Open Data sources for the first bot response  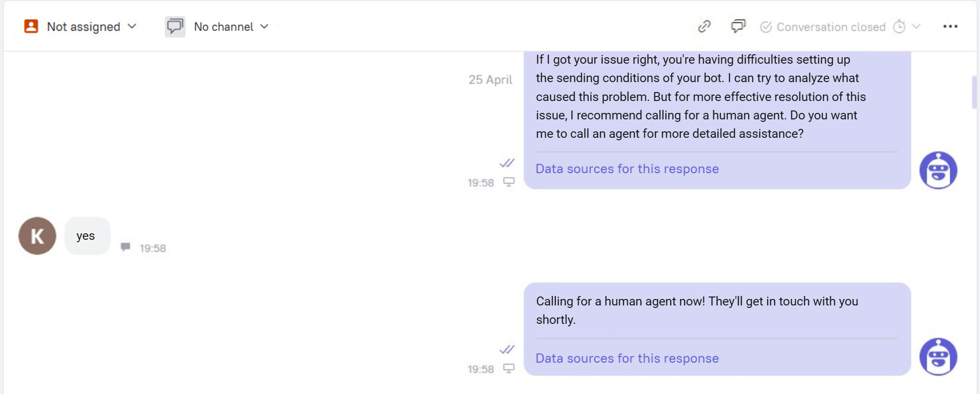pos(627,169)
